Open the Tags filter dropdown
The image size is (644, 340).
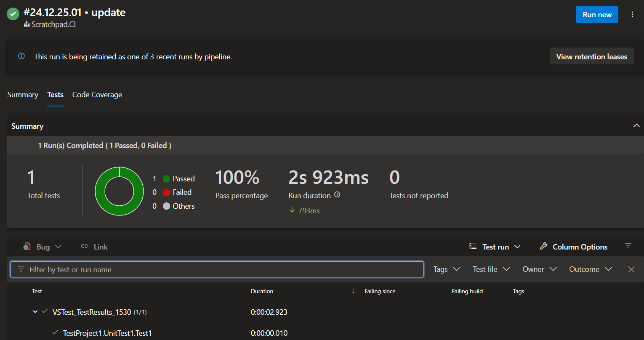pyautogui.click(x=447, y=269)
